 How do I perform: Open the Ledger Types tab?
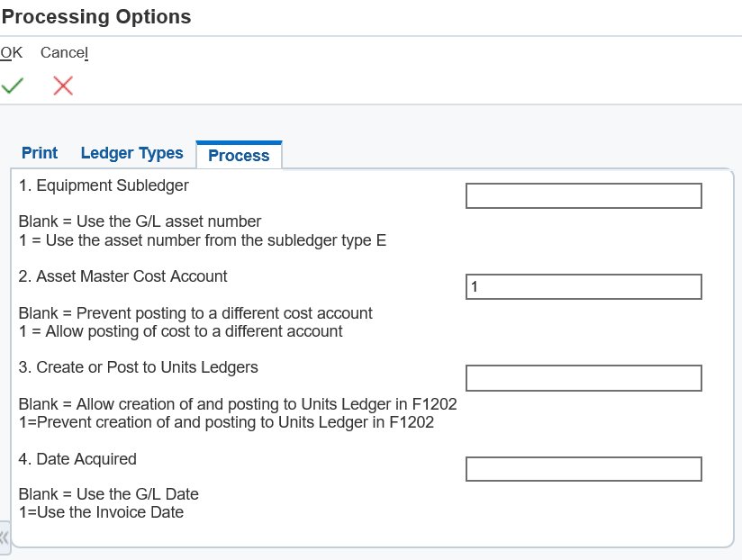(132, 153)
